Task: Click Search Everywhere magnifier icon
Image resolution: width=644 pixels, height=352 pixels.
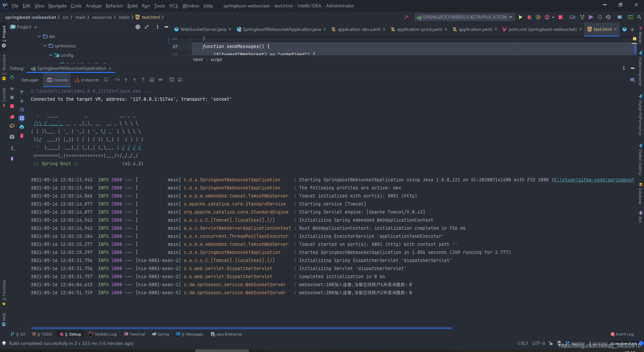Action: pyautogui.click(x=639, y=17)
